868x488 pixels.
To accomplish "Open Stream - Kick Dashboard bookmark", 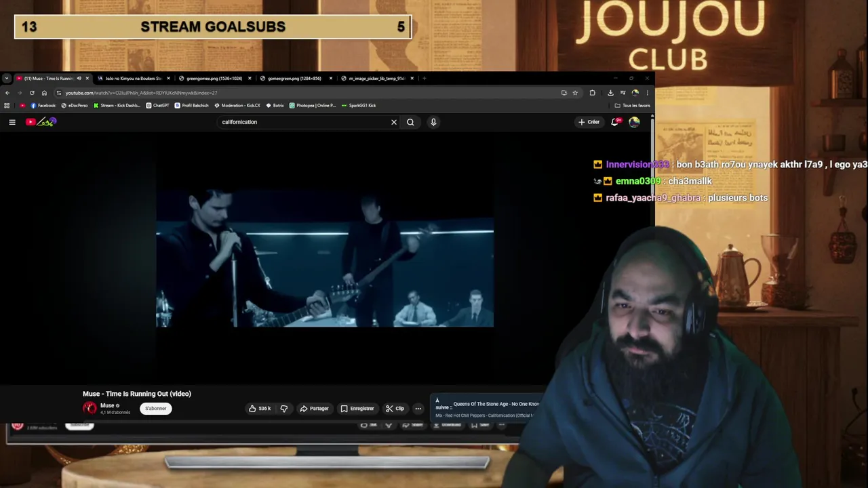I will pyautogui.click(x=117, y=106).
